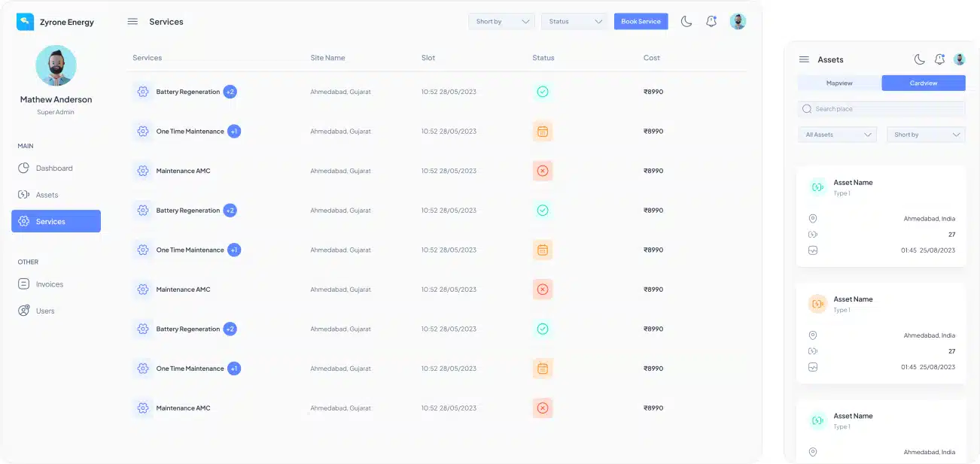Expand the All Assets dropdown
Screen dimensions: 980x464
pos(837,135)
